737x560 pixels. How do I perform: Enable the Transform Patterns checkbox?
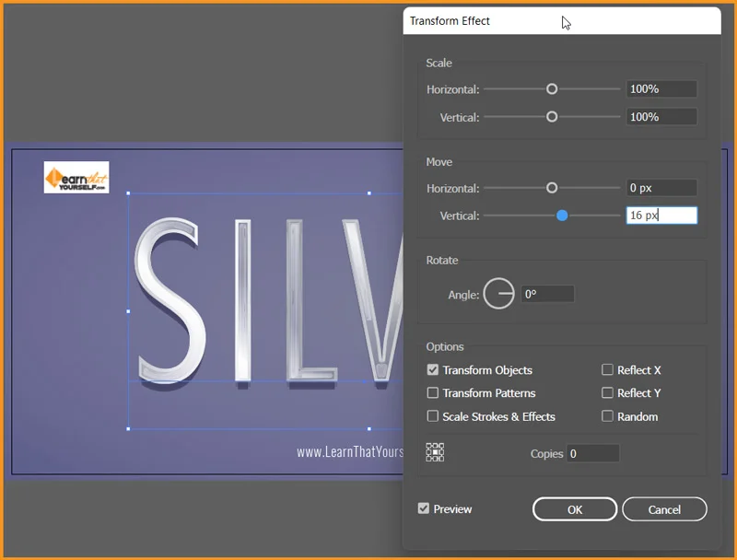(x=433, y=393)
